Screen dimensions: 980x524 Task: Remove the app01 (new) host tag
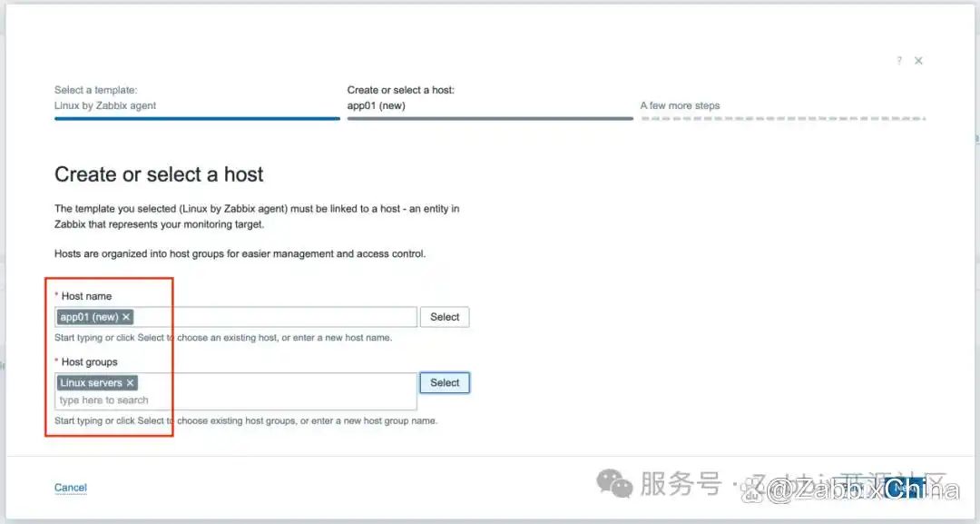click(126, 317)
